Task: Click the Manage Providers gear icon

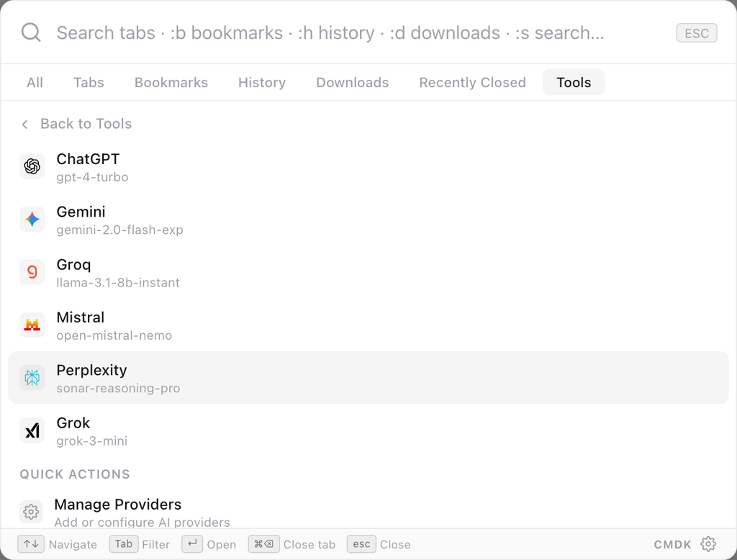Action: (x=31, y=512)
